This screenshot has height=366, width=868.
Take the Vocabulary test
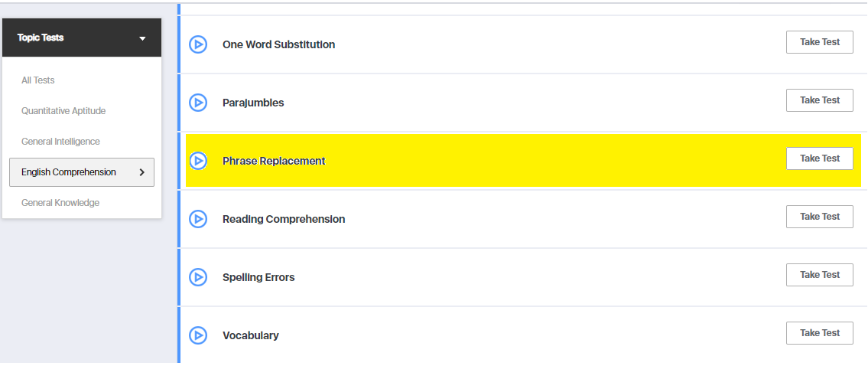pos(819,333)
